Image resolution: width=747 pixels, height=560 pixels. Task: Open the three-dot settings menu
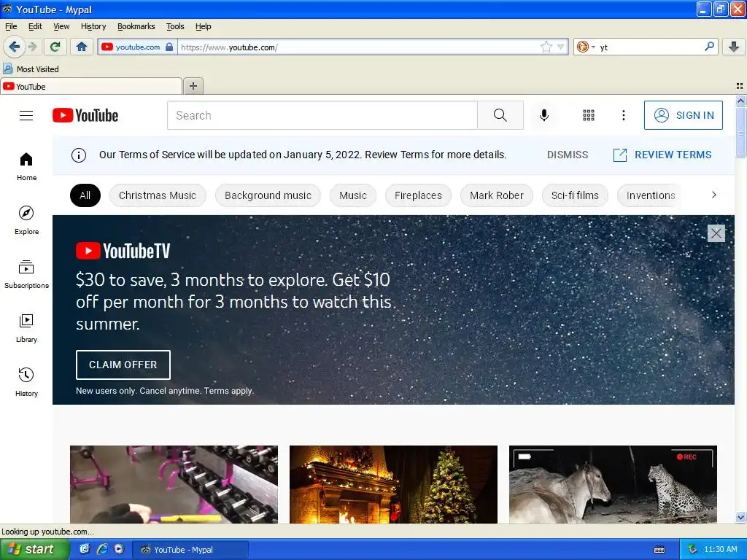tap(623, 115)
